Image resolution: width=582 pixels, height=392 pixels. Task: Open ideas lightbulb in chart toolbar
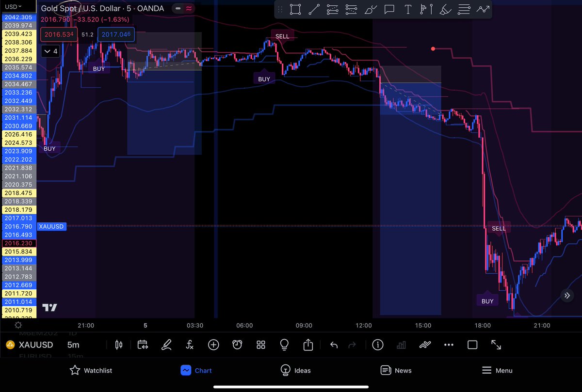pos(285,345)
